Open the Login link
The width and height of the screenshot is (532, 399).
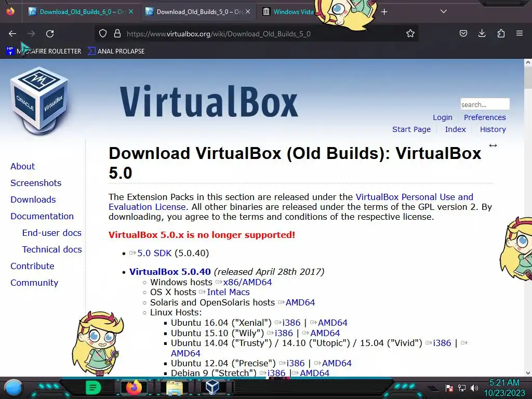pyautogui.click(x=443, y=117)
